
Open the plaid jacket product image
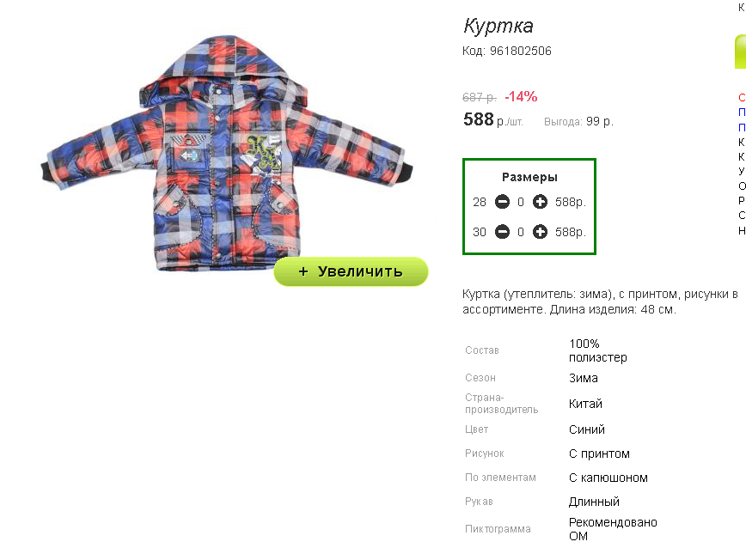(x=227, y=152)
